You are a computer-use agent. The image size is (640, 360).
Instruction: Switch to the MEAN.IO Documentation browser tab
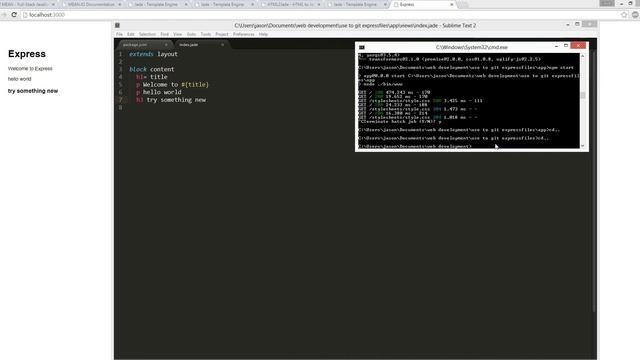pos(91,4)
